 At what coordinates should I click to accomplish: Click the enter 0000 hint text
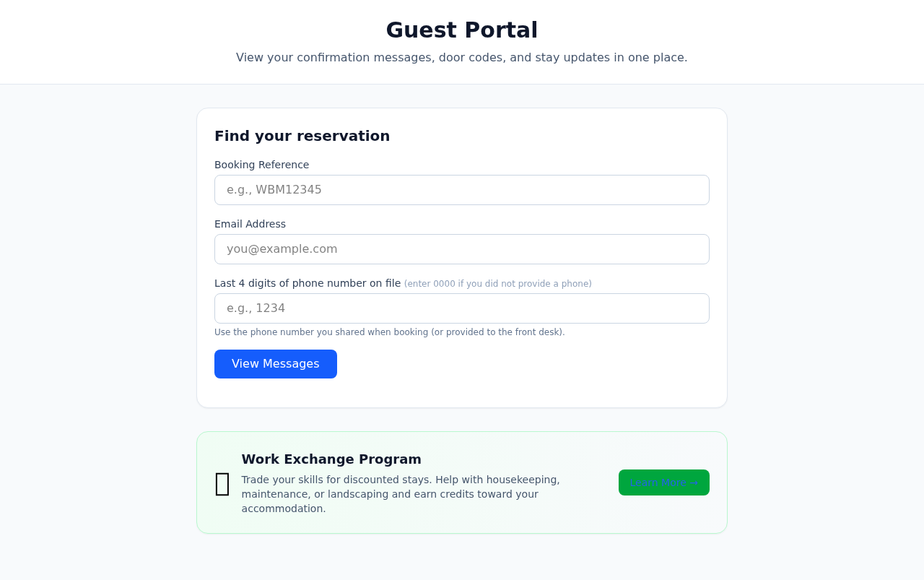[x=498, y=283]
